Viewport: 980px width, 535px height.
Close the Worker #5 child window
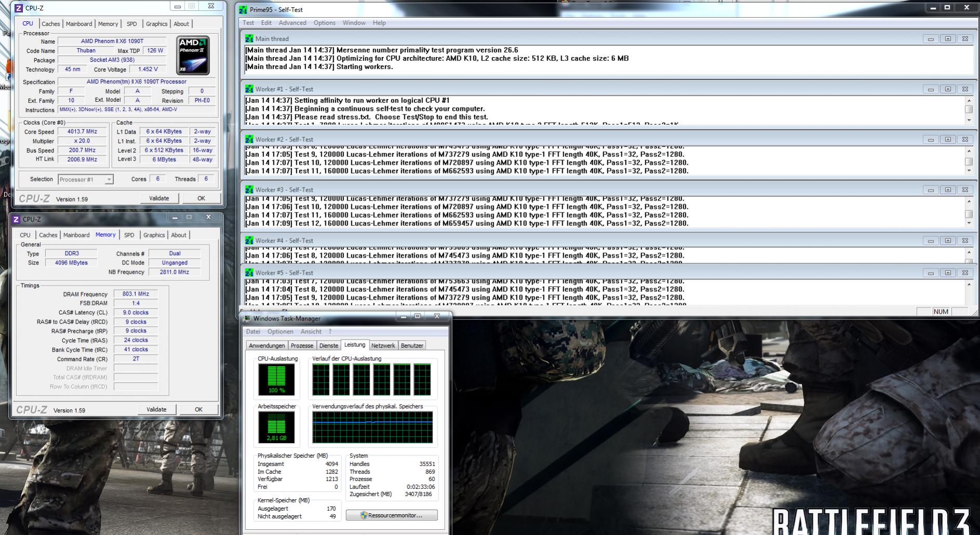pos(965,273)
